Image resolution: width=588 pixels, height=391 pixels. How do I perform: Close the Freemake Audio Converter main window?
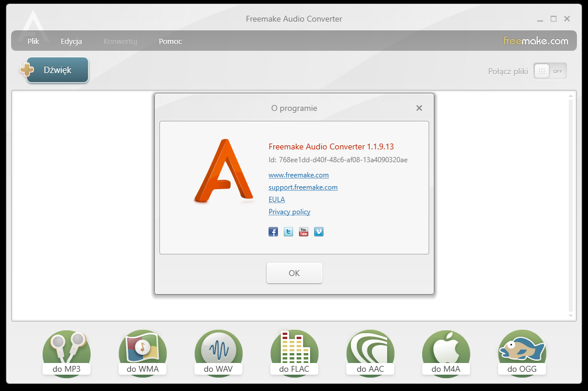(x=567, y=19)
